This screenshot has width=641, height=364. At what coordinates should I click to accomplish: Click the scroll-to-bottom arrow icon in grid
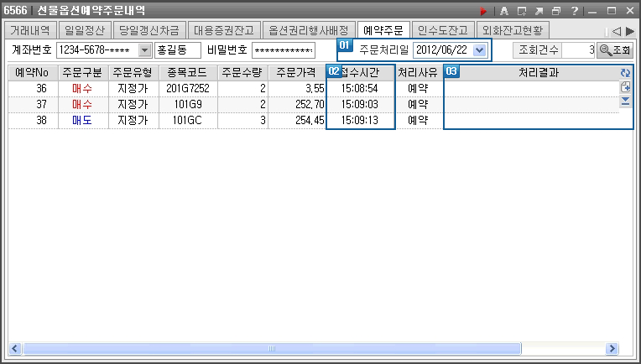pos(624,101)
